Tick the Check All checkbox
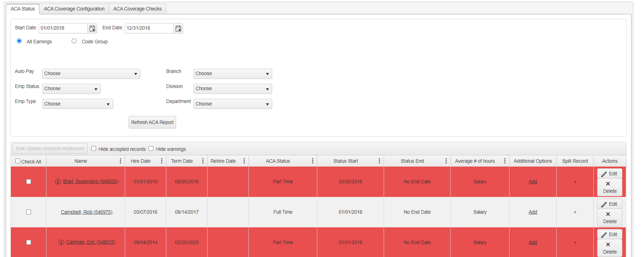 point(18,161)
